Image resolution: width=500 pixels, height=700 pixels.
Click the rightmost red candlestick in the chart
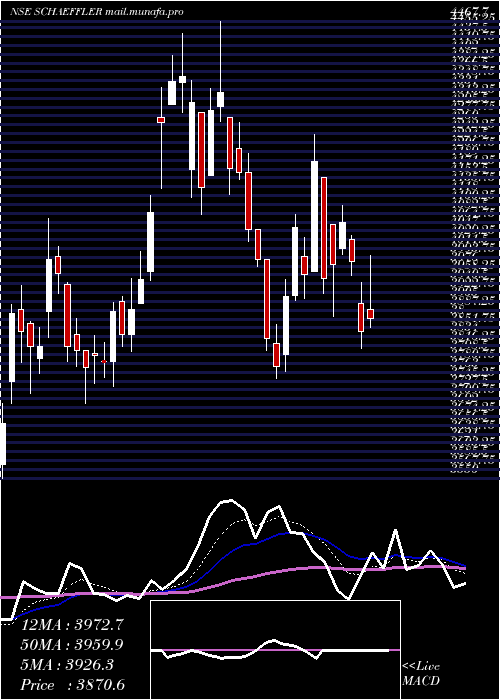(370, 313)
